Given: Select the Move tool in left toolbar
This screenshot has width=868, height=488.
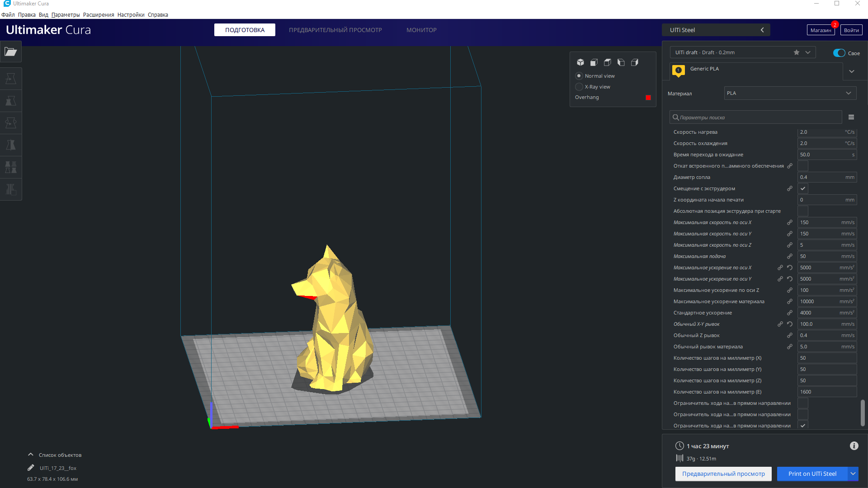Looking at the screenshot, I should [x=11, y=79].
